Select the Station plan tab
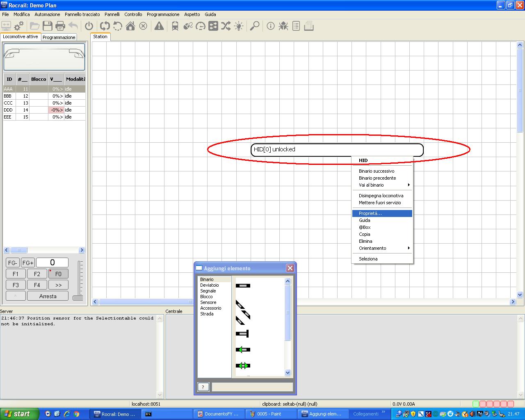The height and width of the screenshot is (420, 525). 100,37
